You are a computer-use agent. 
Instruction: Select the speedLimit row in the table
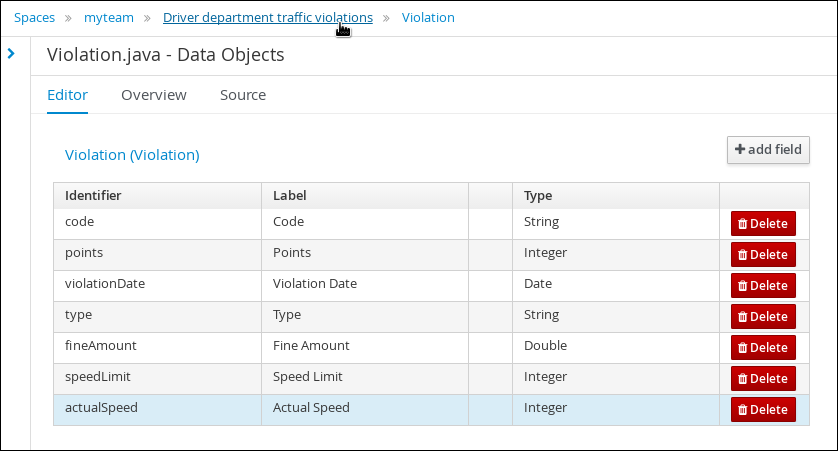pos(431,379)
